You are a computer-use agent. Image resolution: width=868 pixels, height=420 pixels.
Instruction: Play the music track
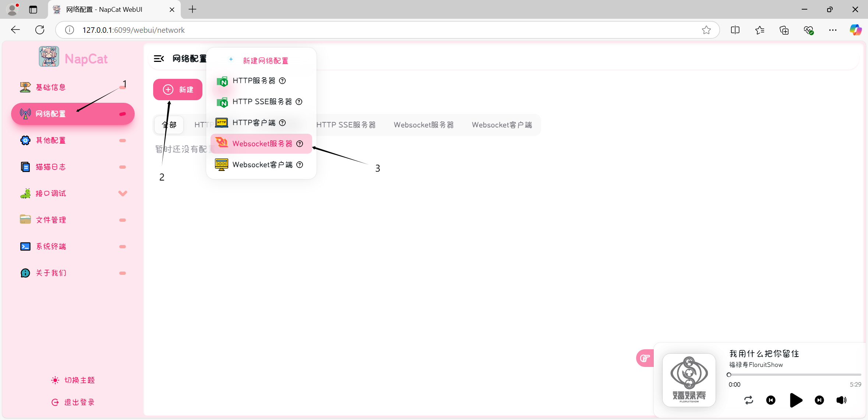pyautogui.click(x=795, y=400)
